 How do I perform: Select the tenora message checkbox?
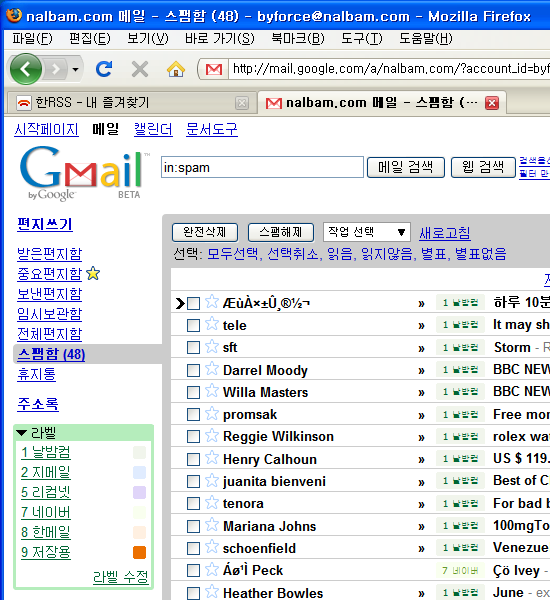193,504
